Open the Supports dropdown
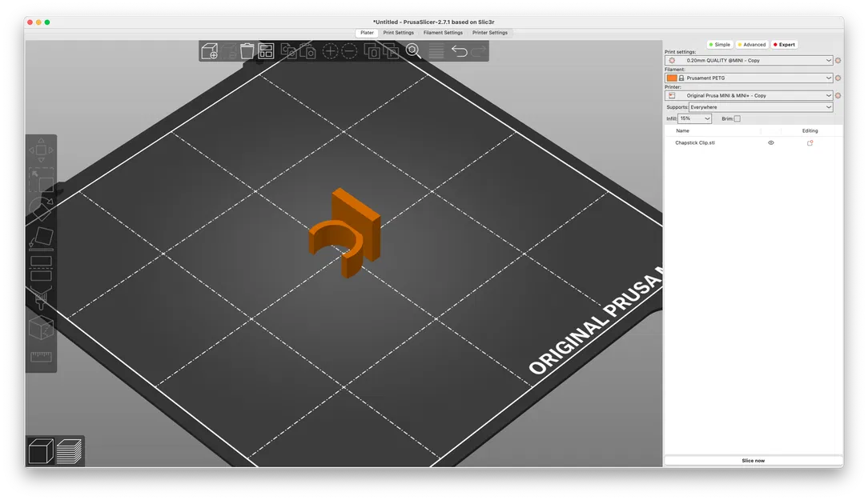 [x=761, y=107]
